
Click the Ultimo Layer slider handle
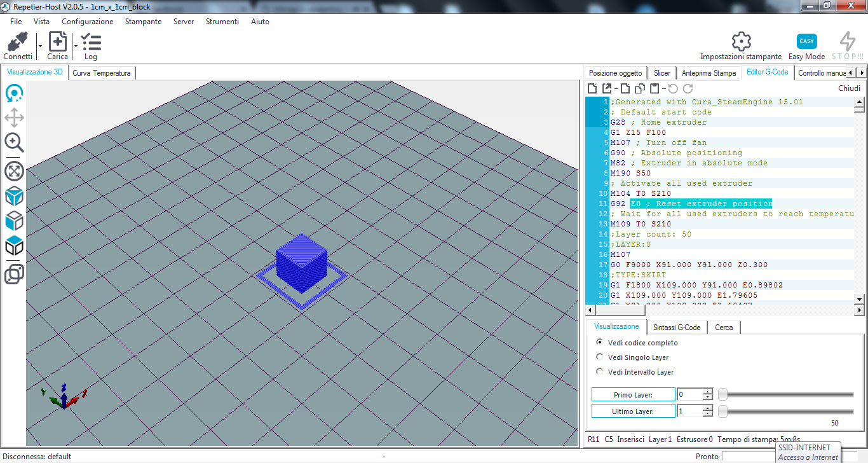(x=722, y=411)
